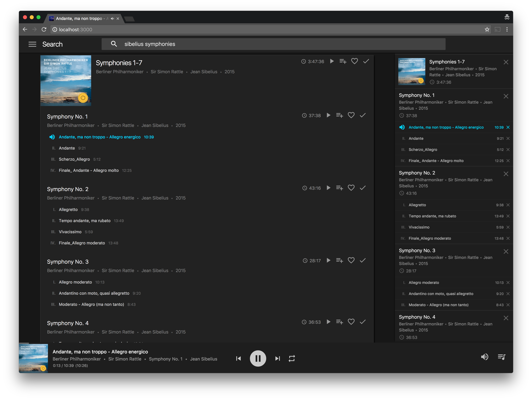Open Jean Sibelius link under Symphonies 1-7
532x400 pixels.
pos(204,72)
